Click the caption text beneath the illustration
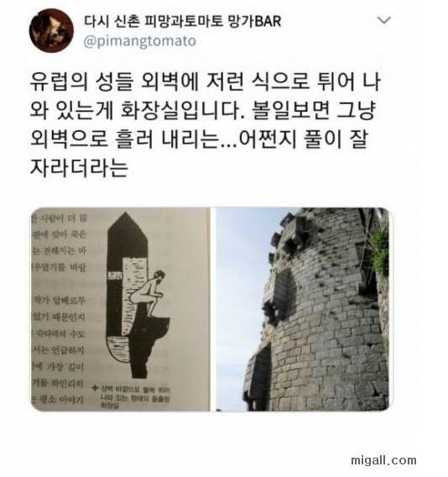Viewport: 448px width, 477px height. 133,396
